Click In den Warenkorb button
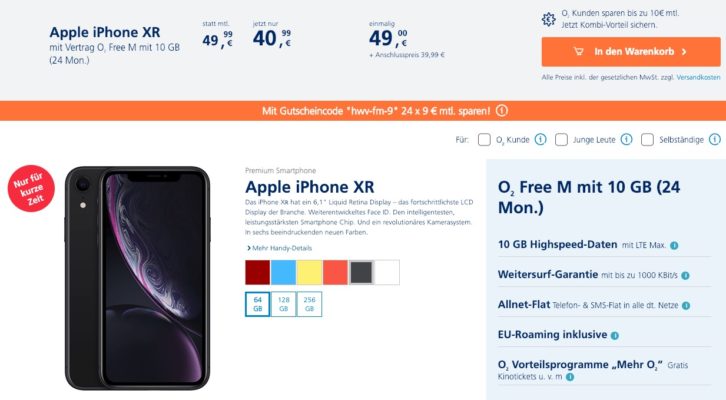 (631, 51)
